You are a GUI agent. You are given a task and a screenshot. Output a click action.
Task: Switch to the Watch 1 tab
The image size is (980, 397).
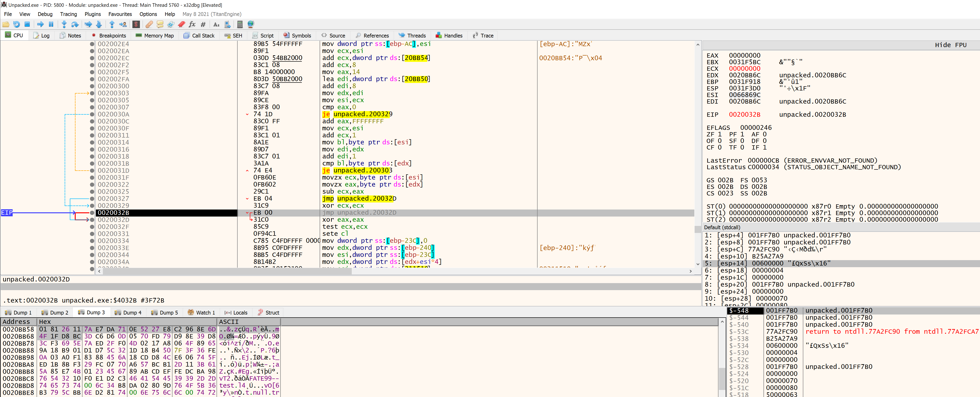coord(201,312)
